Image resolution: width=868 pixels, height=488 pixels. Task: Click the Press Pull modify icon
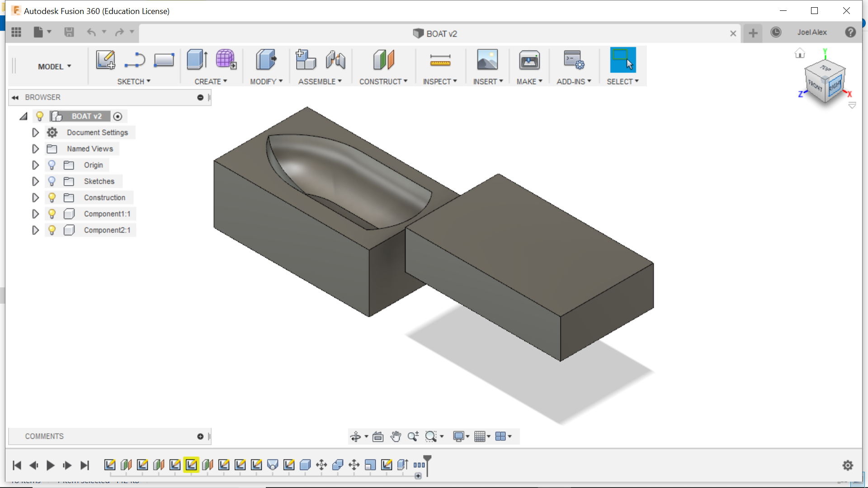266,60
